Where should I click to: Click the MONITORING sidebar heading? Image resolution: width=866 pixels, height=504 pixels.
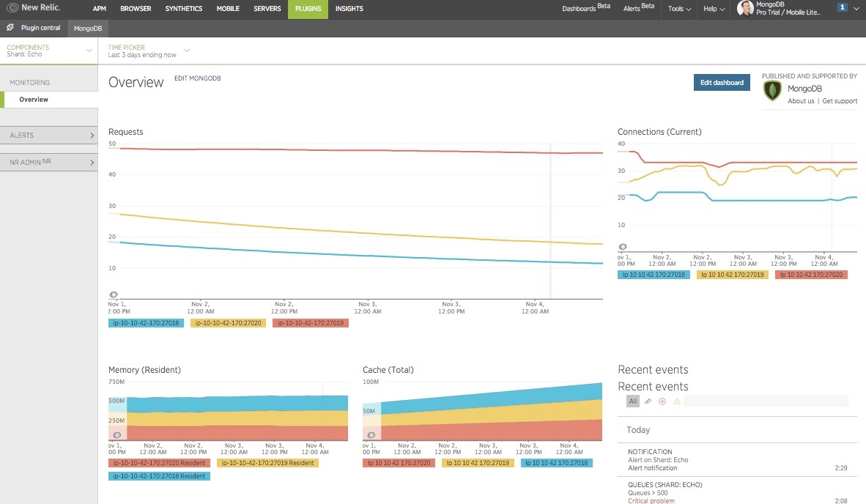point(30,83)
